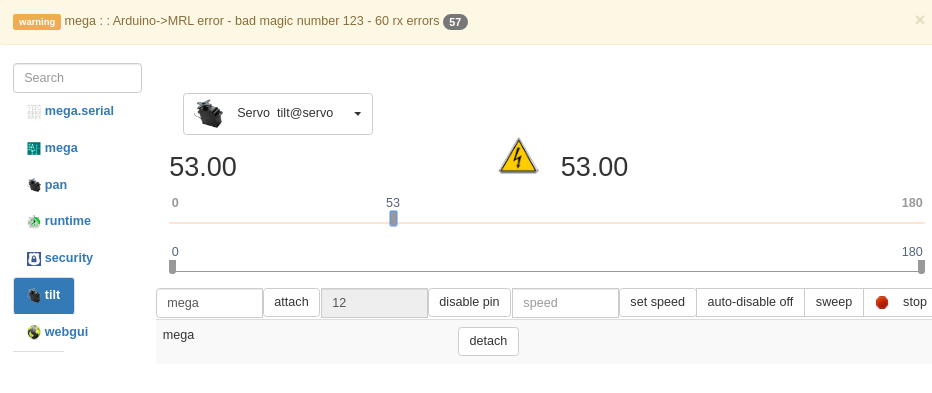Image resolution: width=932 pixels, height=393 pixels.
Task: Click the mega Arduino board icon
Action: point(34,148)
